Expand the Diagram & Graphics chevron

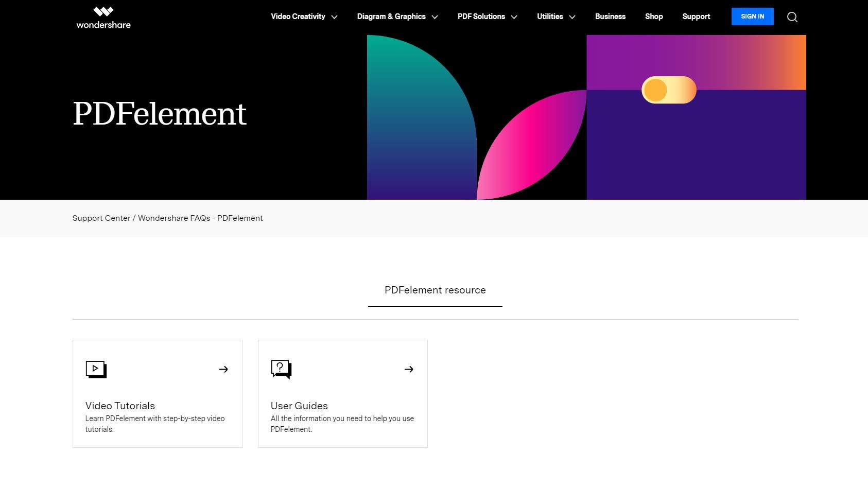point(435,17)
